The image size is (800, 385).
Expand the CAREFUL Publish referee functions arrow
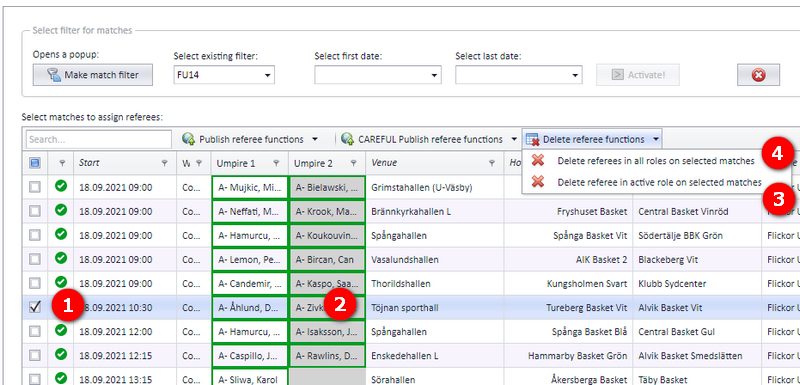coord(513,139)
